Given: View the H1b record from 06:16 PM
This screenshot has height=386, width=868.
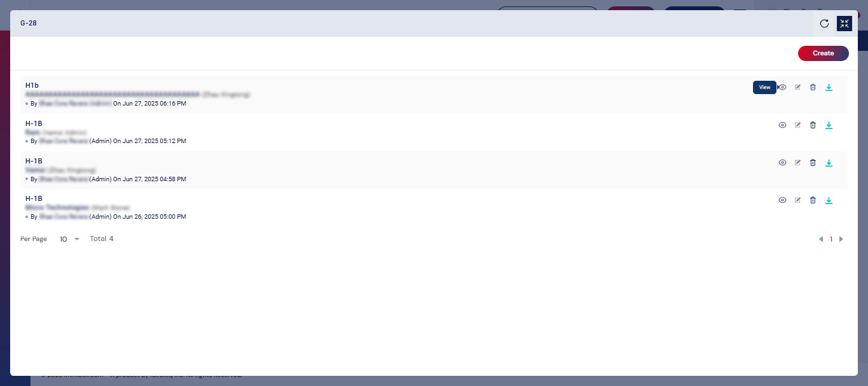Looking at the screenshot, I should (x=782, y=88).
